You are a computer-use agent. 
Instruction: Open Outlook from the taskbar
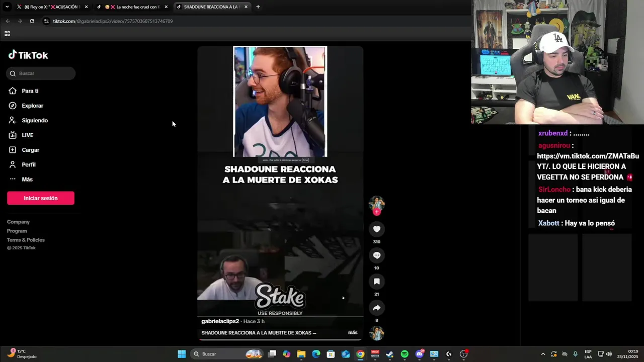(x=346, y=354)
